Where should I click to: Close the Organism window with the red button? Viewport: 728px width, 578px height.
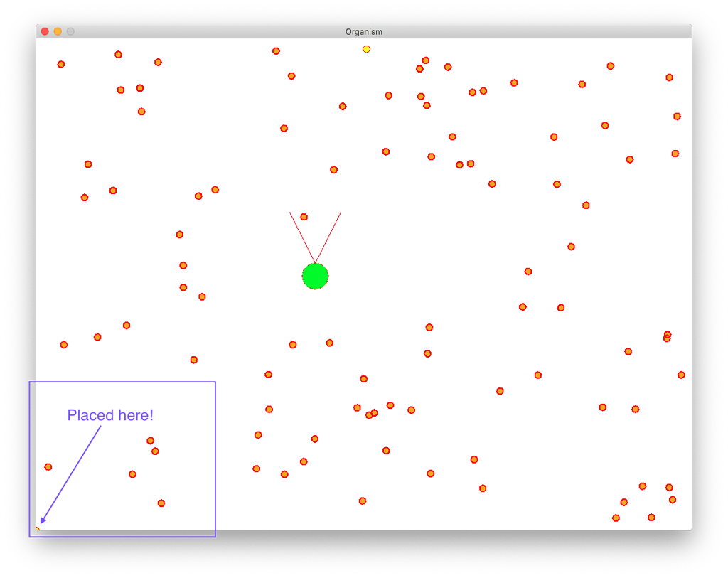45,31
